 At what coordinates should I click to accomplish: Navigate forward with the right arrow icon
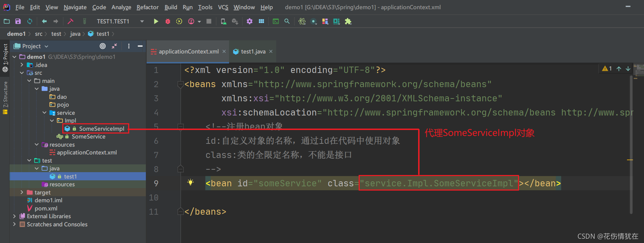point(56,21)
